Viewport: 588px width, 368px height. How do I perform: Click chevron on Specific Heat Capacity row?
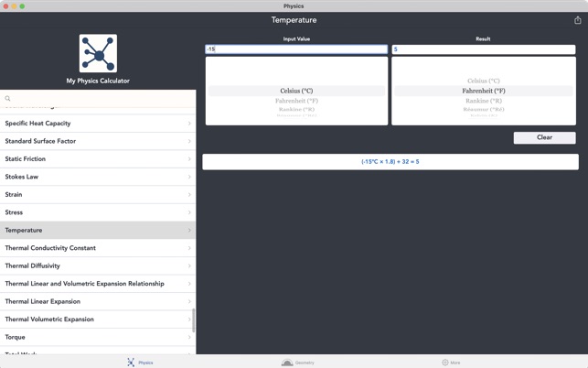(x=189, y=124)
